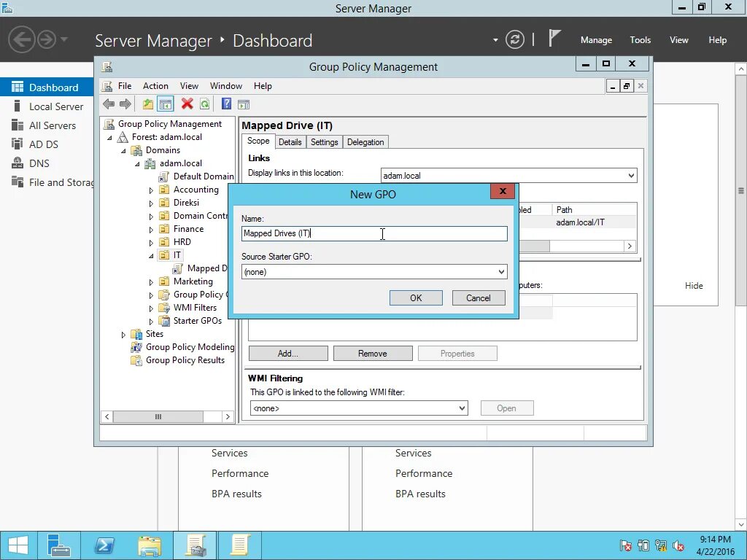Collapse the IT OU node

coord(151,256)
